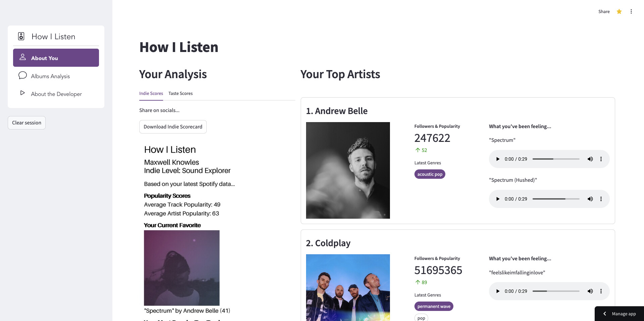Favorite the app with the star icon
This screenshot has width=644, height=321.
(619, 12)
